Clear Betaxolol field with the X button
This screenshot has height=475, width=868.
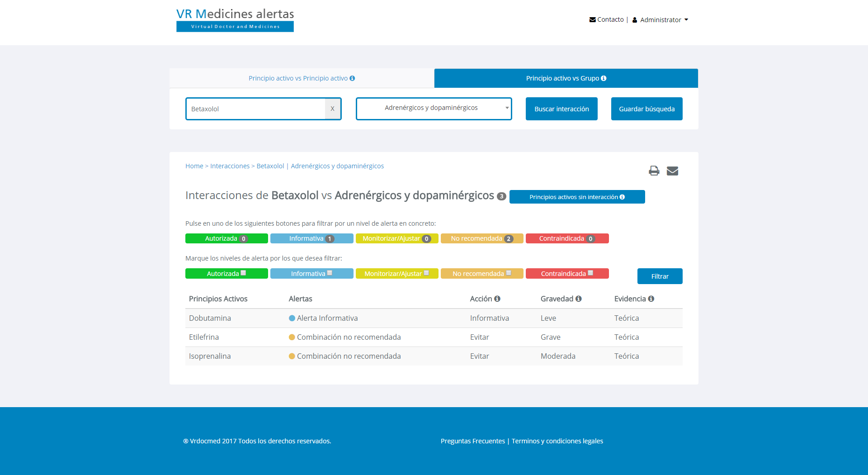coord(332,109)
